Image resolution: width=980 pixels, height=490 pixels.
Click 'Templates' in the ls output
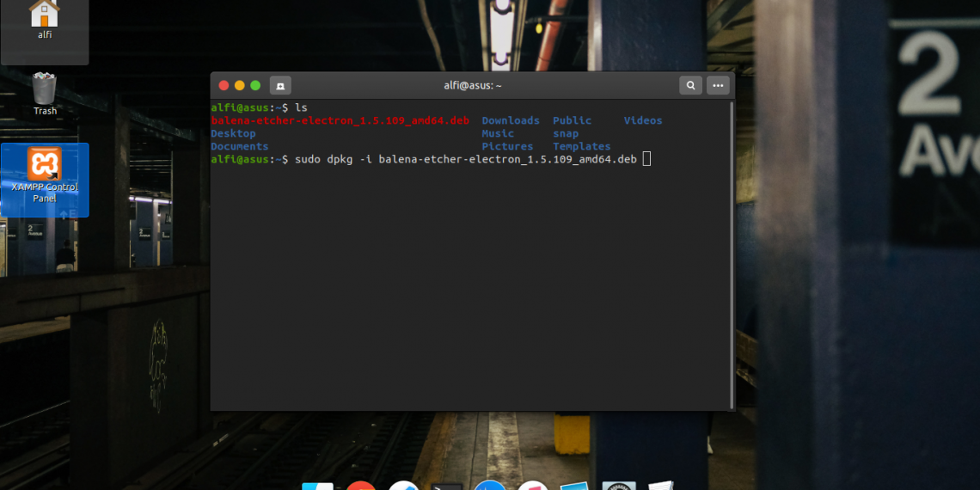[x=582, y=147]
